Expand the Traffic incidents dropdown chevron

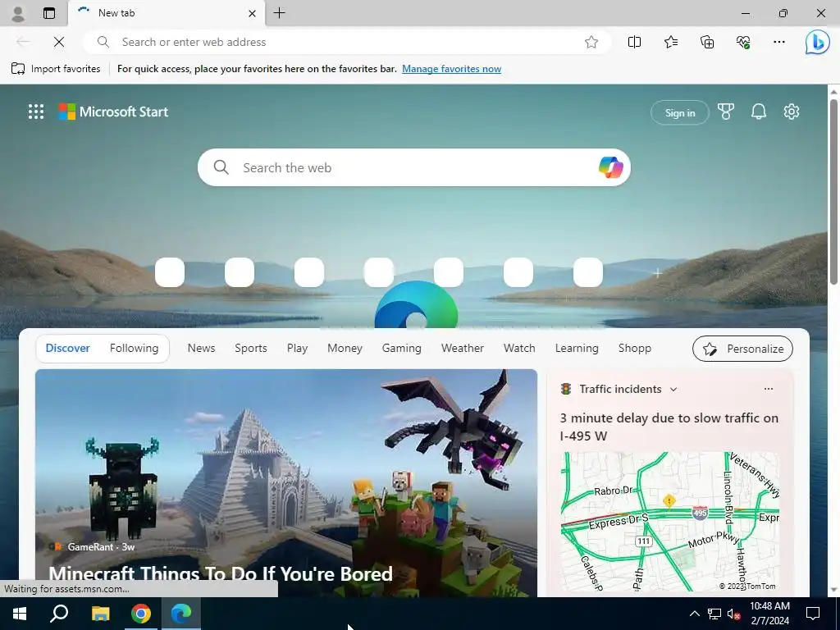point(674,390)
